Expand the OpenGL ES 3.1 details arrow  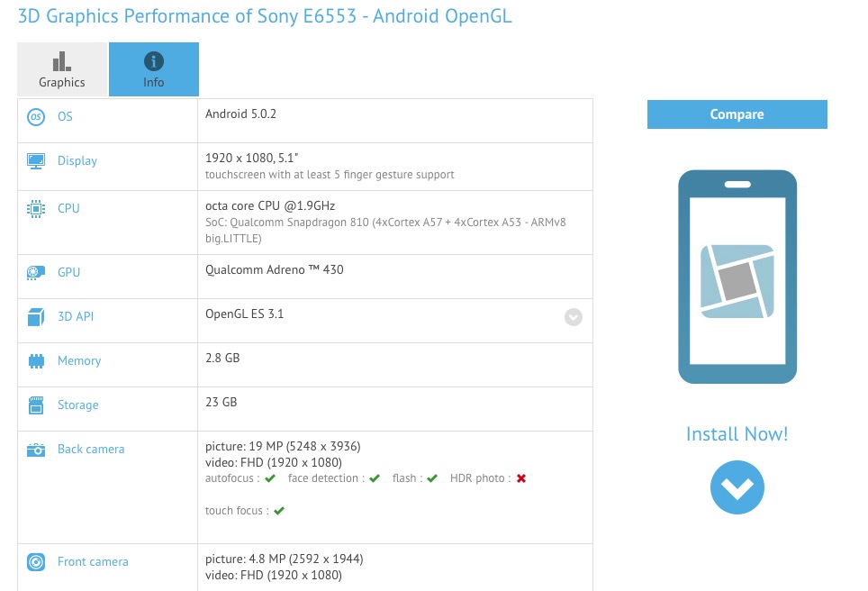[x=573, y=317]
